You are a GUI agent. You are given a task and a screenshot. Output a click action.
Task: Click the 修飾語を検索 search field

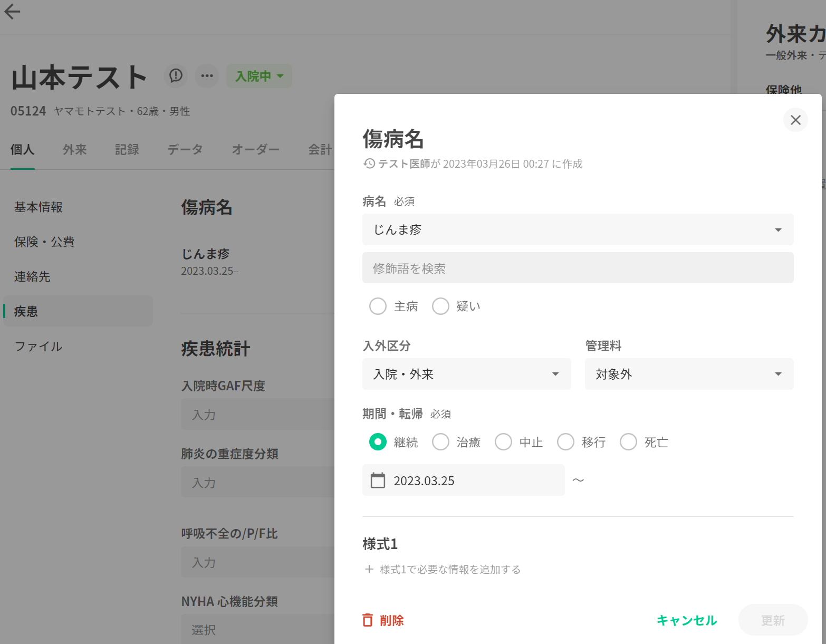point(578,268)
